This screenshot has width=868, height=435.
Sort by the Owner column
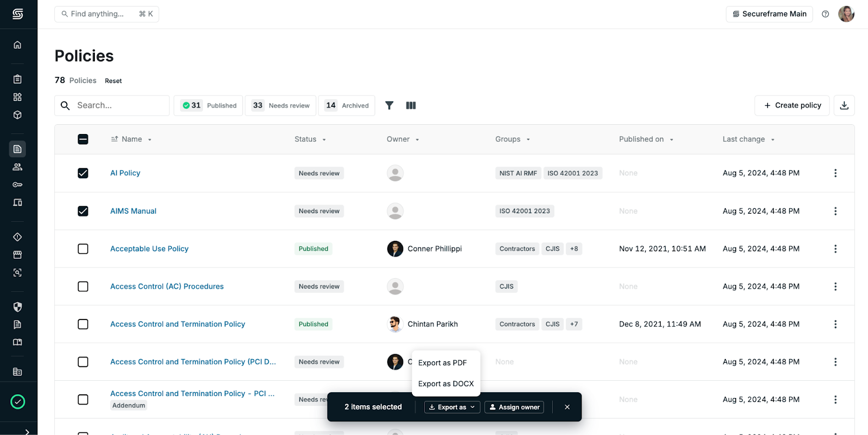click(403, 139)
